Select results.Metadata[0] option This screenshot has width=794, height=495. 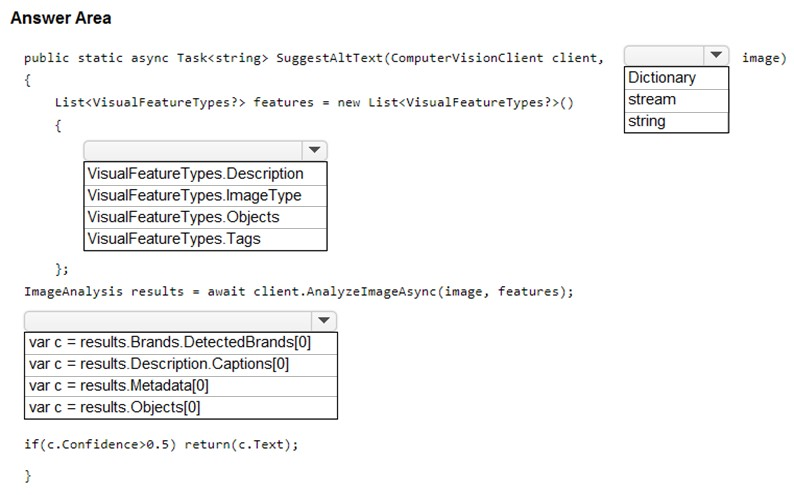click(x=181, y=386)
